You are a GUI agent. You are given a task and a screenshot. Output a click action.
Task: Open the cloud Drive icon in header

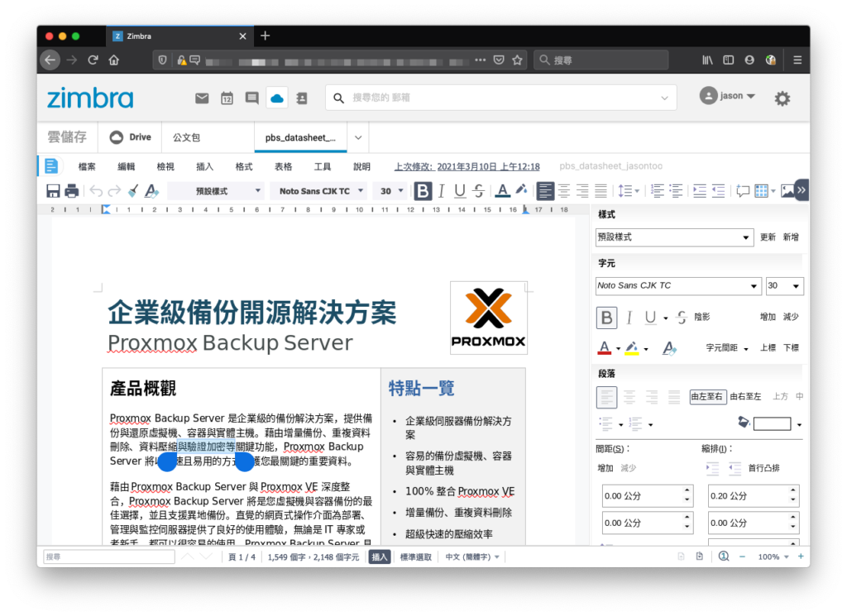[x=276, y=98]
